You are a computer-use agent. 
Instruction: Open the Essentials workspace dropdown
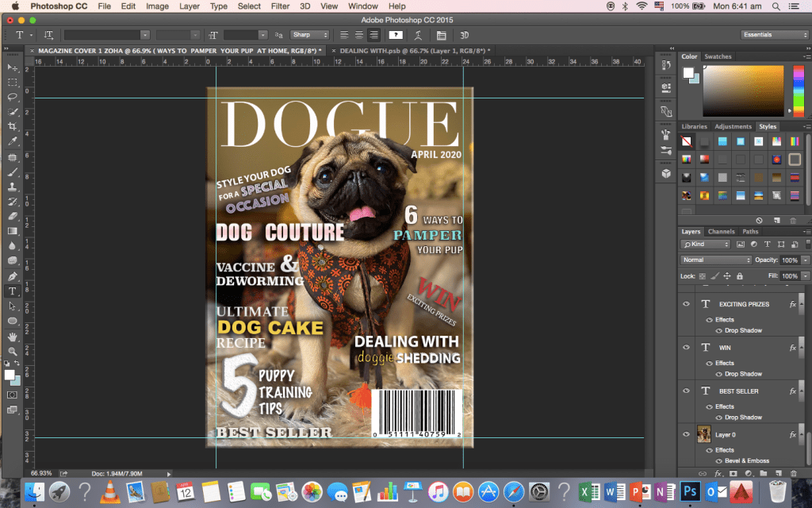click(x=775, y=35)
